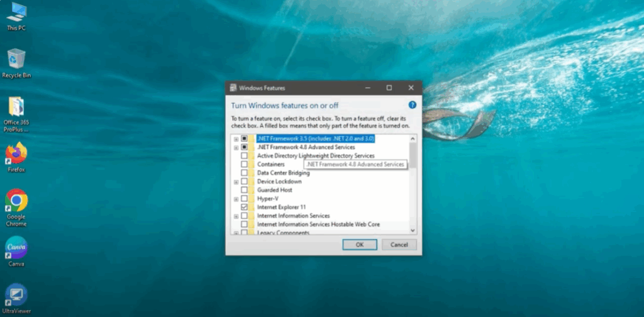Click folder icon beside Device Lockdown

click(x=252, y=182)
